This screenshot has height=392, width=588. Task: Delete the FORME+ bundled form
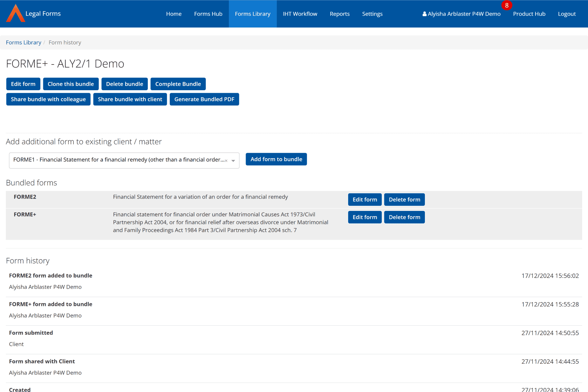(x=404, y=217)
